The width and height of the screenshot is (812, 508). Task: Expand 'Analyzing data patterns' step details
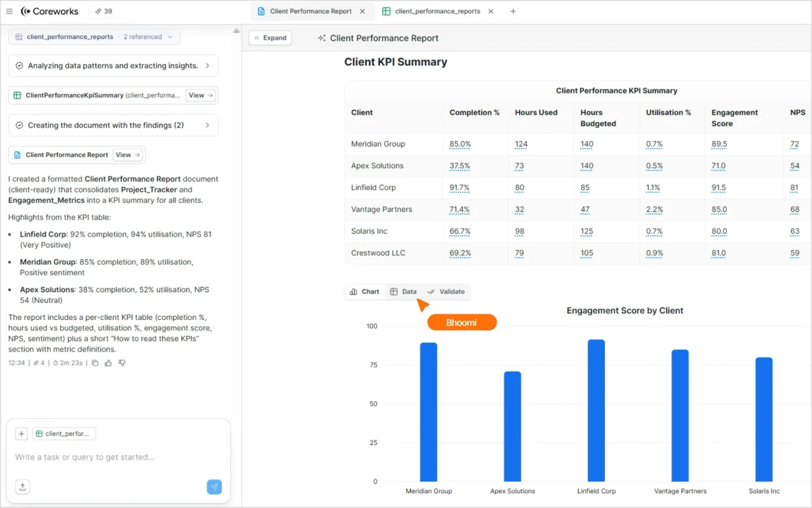pyautogui.click(x=113, y=65)
